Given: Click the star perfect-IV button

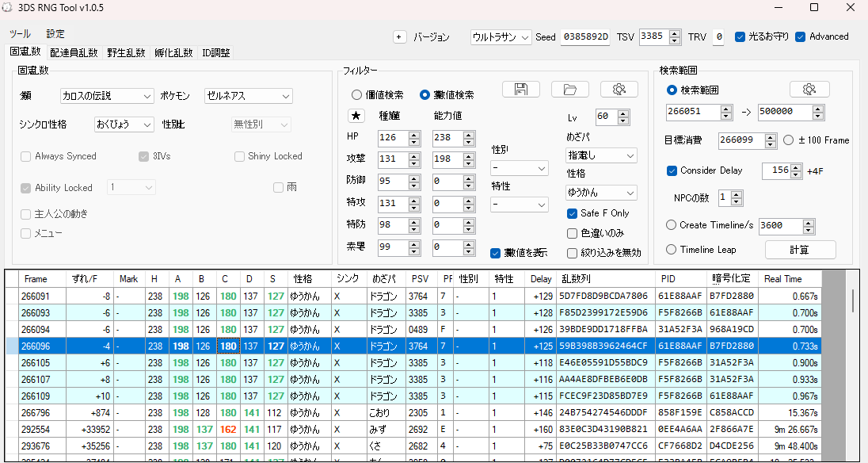Looking at the screenshot, I should [x=356, y=116].
